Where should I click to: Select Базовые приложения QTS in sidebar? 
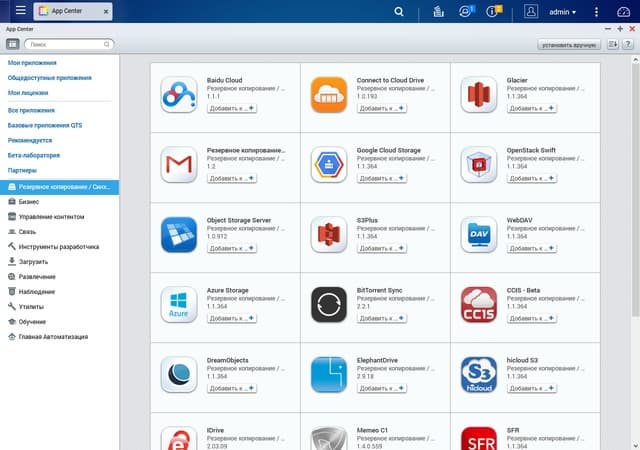(45, 125)
